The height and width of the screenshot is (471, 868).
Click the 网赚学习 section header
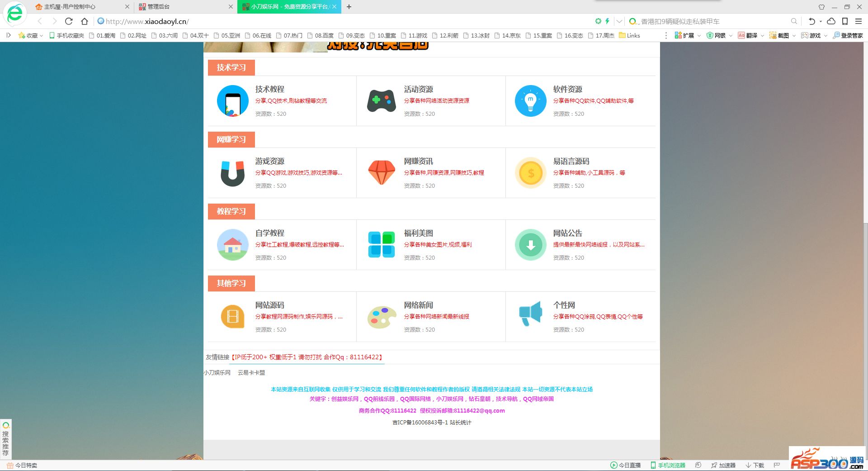coord(231,139)
